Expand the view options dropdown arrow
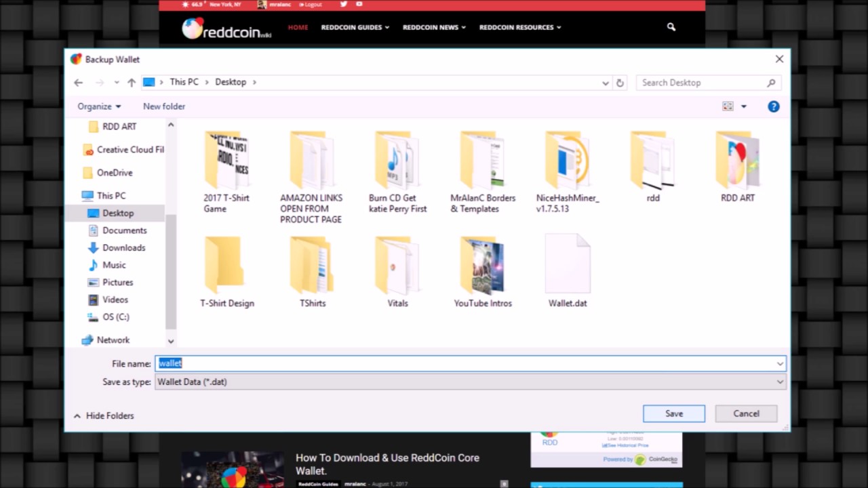The width and height of the screenshot is (868, 488). 743,106
